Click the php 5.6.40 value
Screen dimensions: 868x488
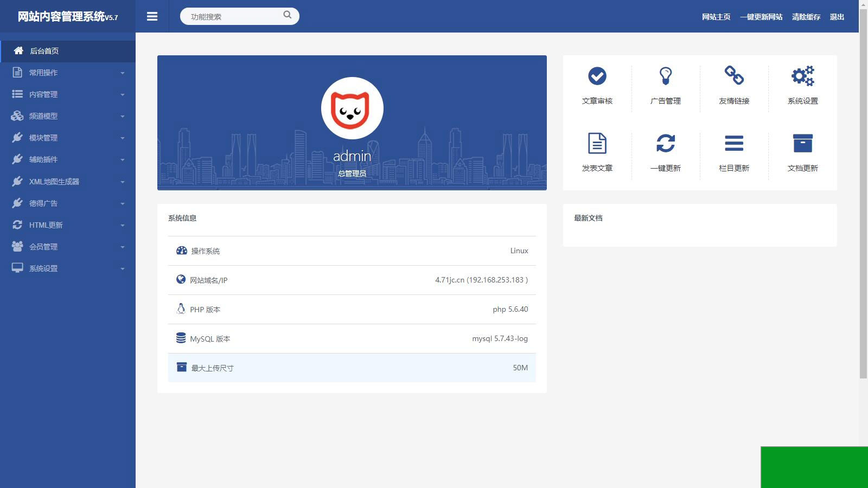click(510, 309)
